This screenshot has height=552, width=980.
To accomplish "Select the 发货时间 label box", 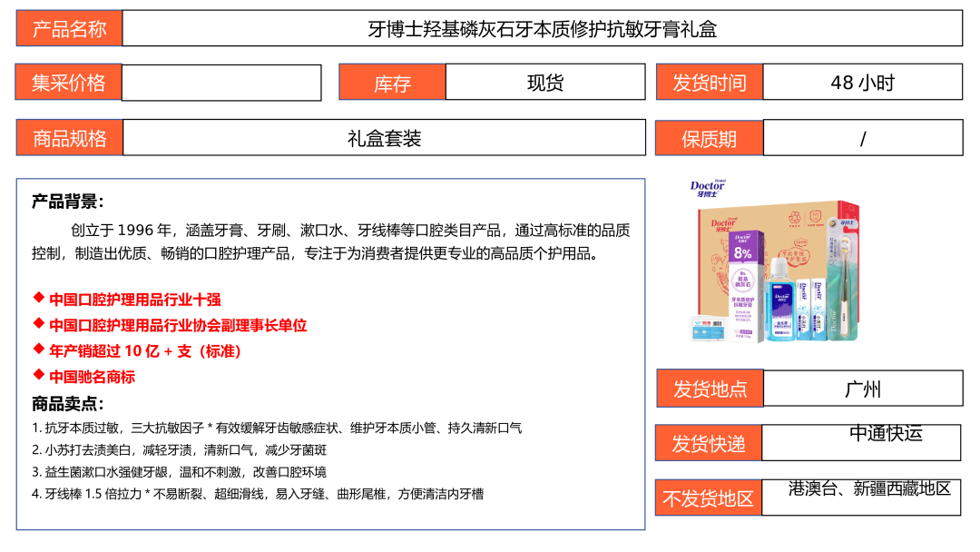I will (709, 83).
